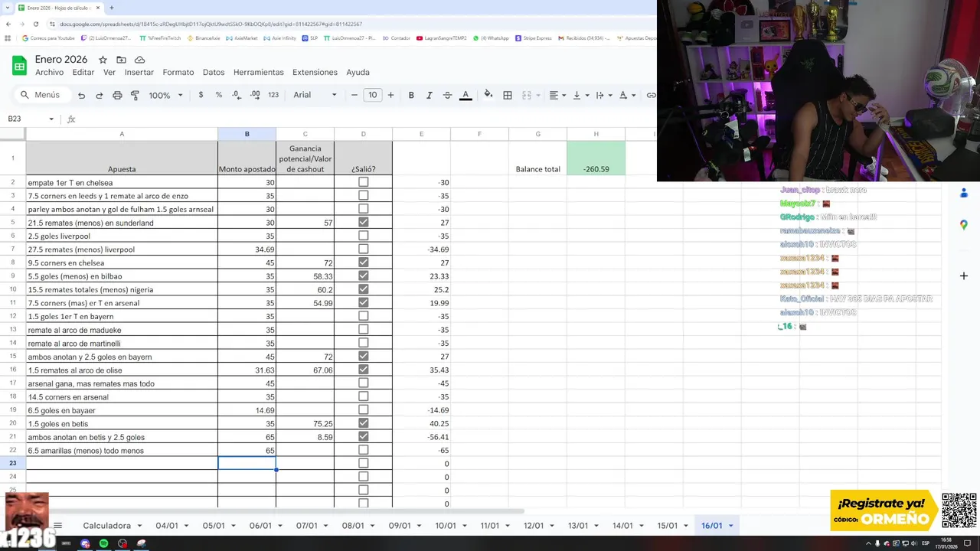This screenshot has height=551, width=980.
Task: Decrease font size with minus
Action: 354,95
